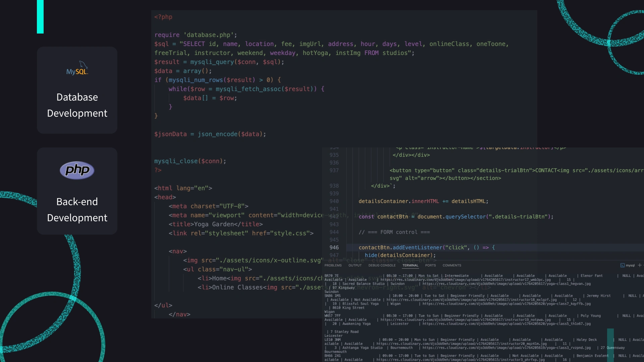Click line number 940 in the gutter
Screen dimensions: 644x362
334,201
